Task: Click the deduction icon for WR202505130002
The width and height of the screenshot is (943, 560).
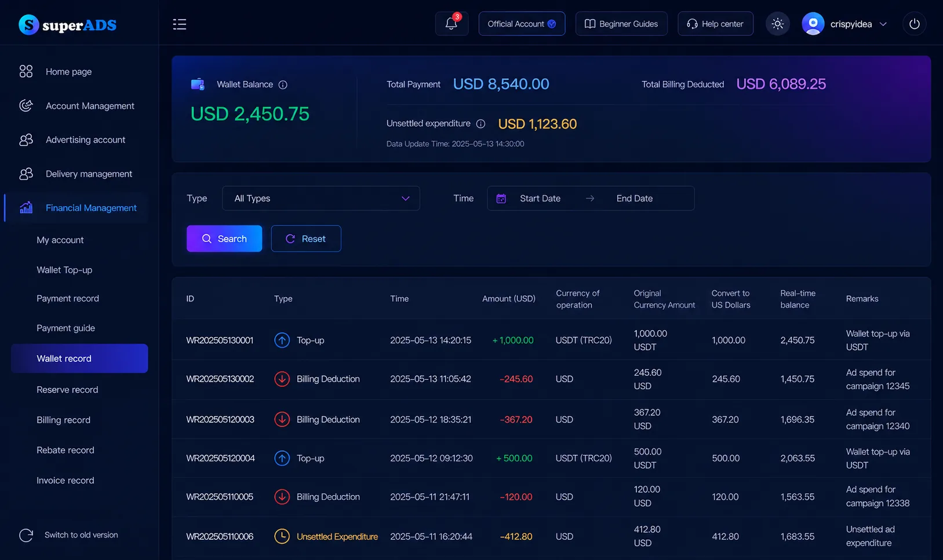Action: (x=282, y=379)
